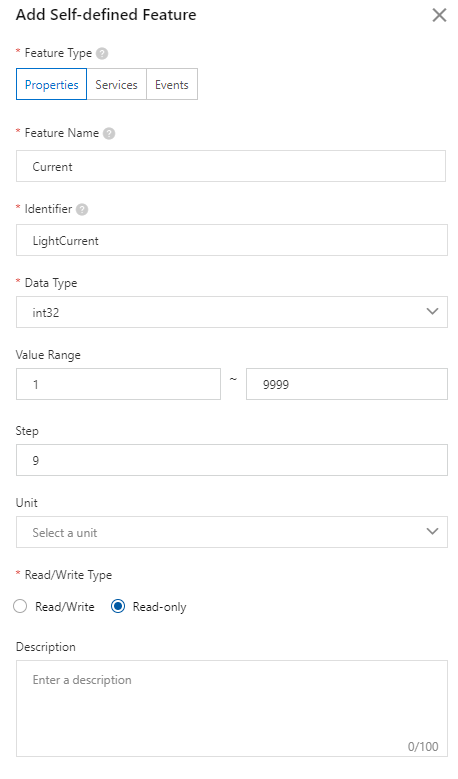The image size is (458, 779).
Task: Click the Value Range maximum field showing 9999
Action: (x=347, y=384)
